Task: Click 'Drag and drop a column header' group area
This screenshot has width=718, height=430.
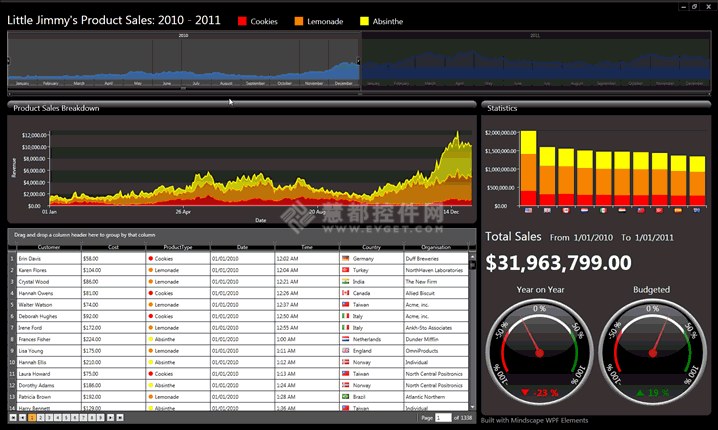Action: tap(242, 235)
